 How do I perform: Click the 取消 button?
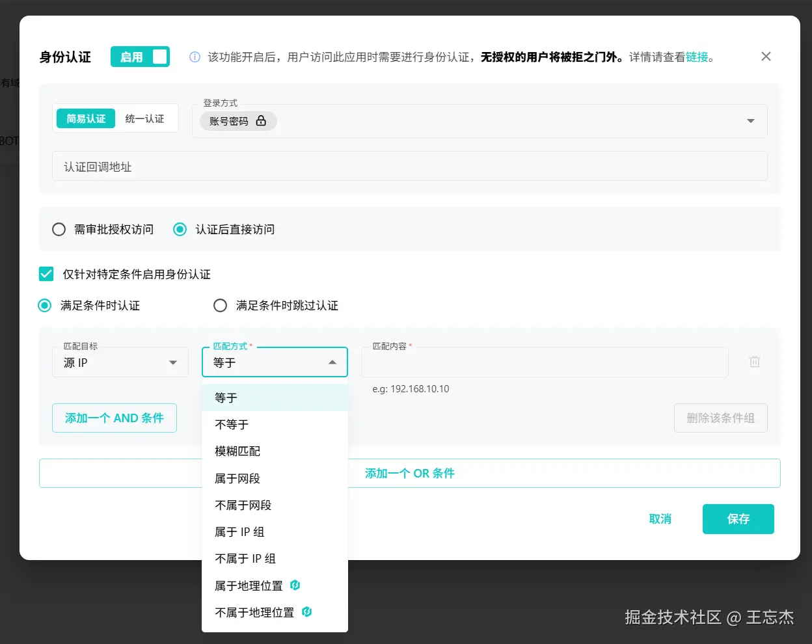(x=660, y=519)
